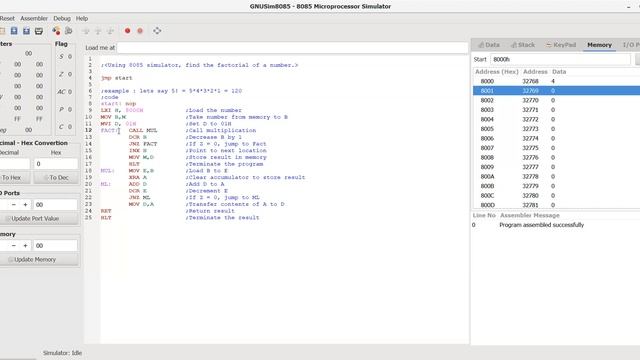Viewport: 640px width, 360px height.
Task: Select highlighted memory row 8001
Action: click(x=556, y=91)
